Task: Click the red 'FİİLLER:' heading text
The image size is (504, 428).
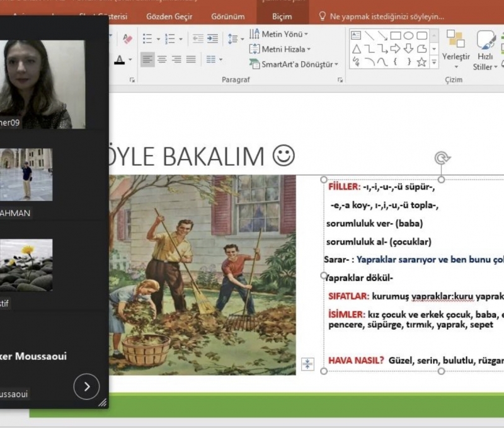Action: pos(344,187)
